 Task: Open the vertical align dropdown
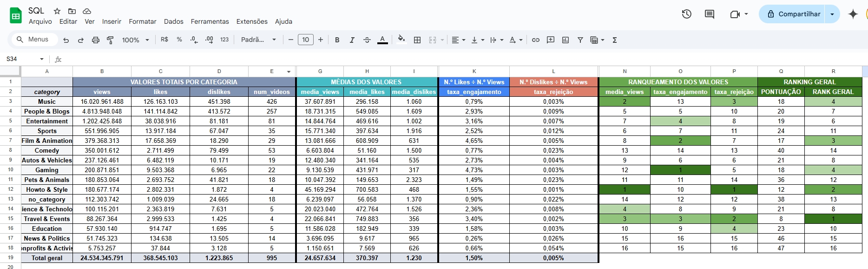(x=478, y=40)
